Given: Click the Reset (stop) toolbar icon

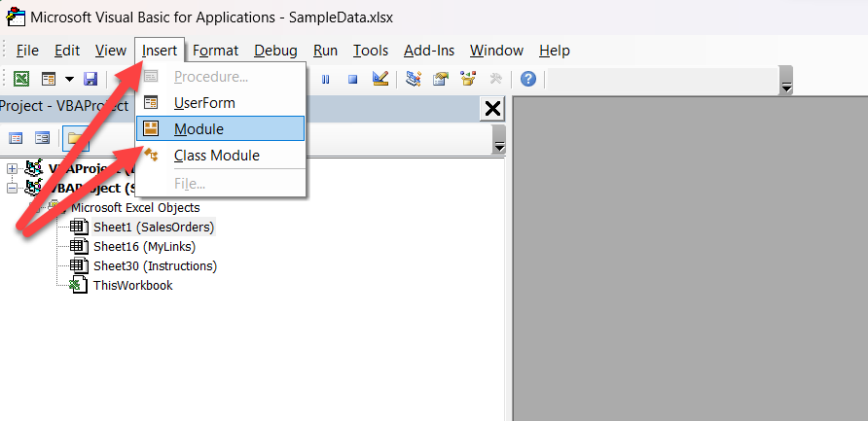Looking at the screenshot, I should point(353,79).
